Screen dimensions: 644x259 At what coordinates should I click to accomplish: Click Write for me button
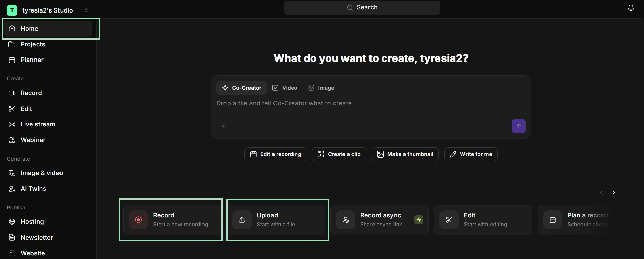point(471,154)
